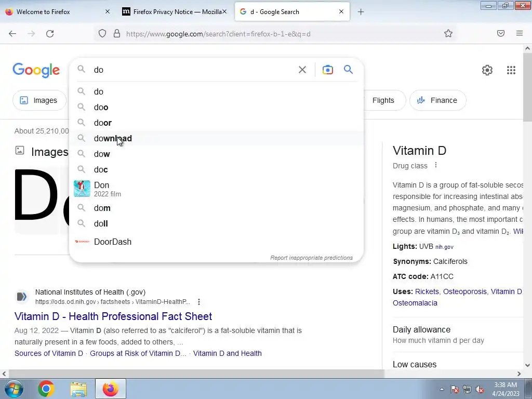The width and height of the screenshot is (532, 399).
Task: Open the Flights filter chip
Action: 383,100
